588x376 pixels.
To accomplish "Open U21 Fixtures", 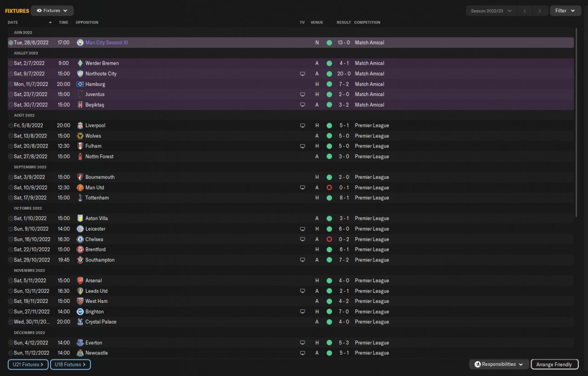I will pyautogui.click(x=28, y=365).
